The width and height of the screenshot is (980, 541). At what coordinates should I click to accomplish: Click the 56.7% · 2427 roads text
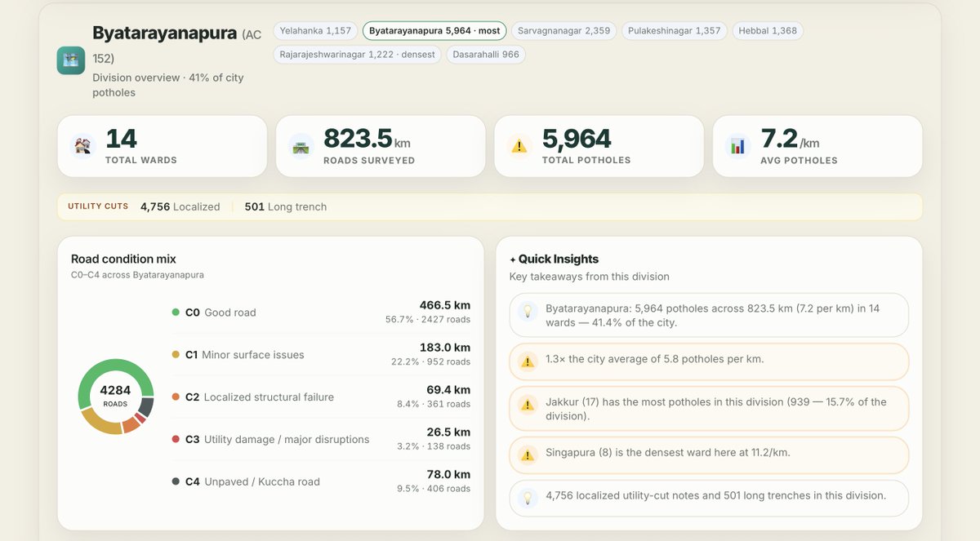click(428, 320)
